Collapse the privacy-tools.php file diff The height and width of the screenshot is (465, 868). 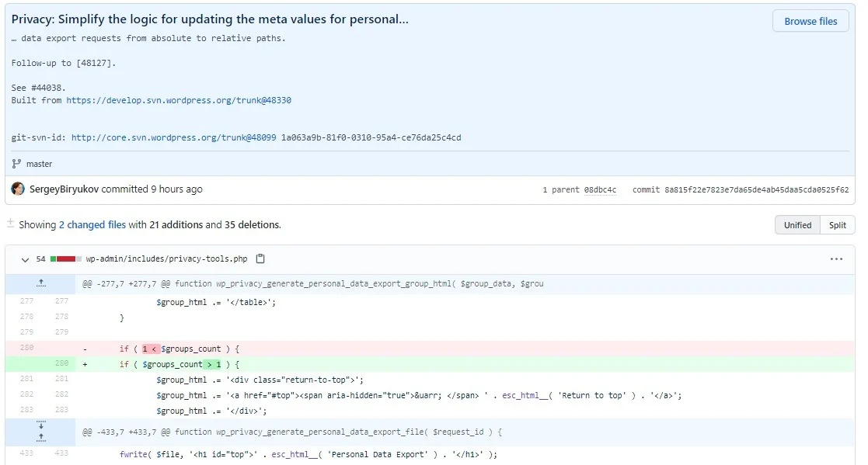[25, 259]
